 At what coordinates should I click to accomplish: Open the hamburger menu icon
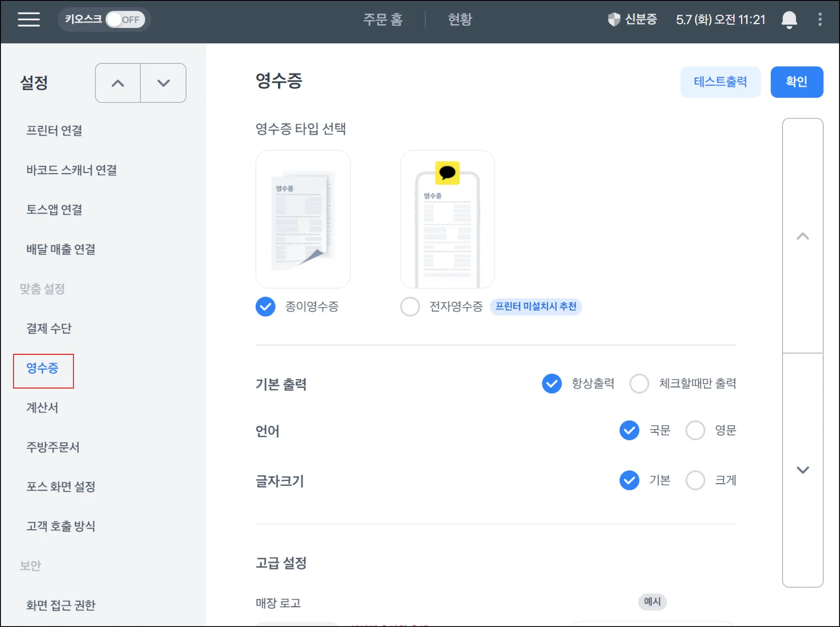[29, 19]
